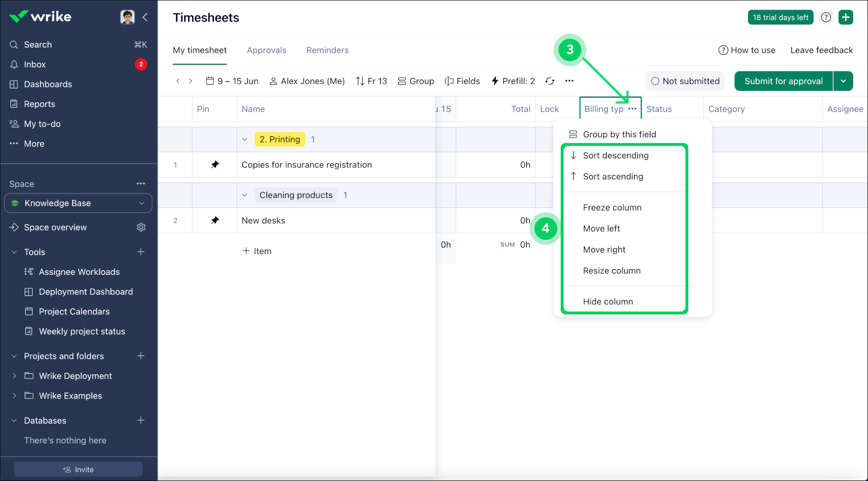Choose Hide column in the menu
Screen dimensions: 868x481
tap(607, 302)
